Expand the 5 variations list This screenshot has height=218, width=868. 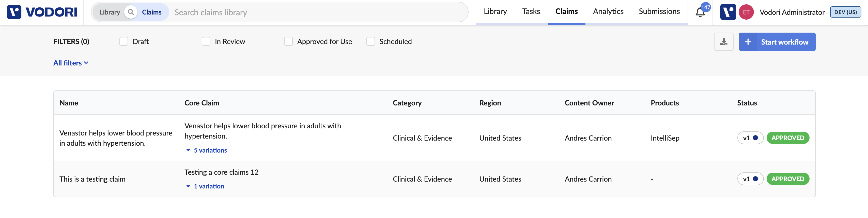pyautogui.click(x=207, y=150)
